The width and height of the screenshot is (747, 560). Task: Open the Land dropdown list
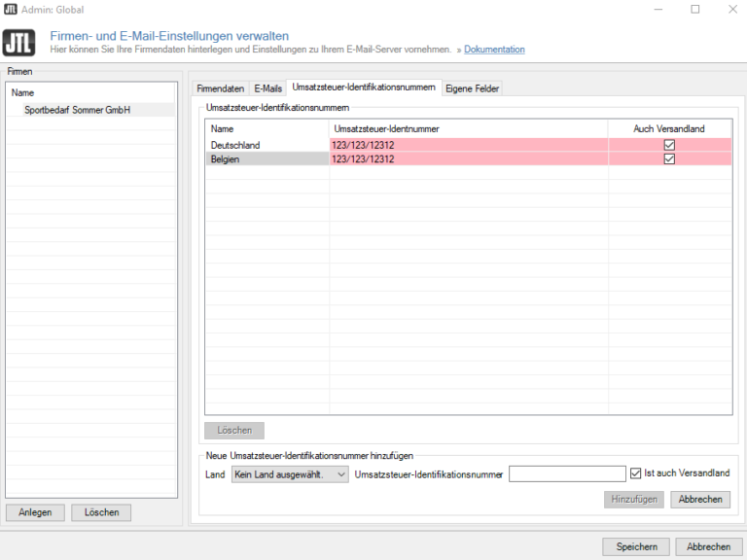click(x=290, y=474)
